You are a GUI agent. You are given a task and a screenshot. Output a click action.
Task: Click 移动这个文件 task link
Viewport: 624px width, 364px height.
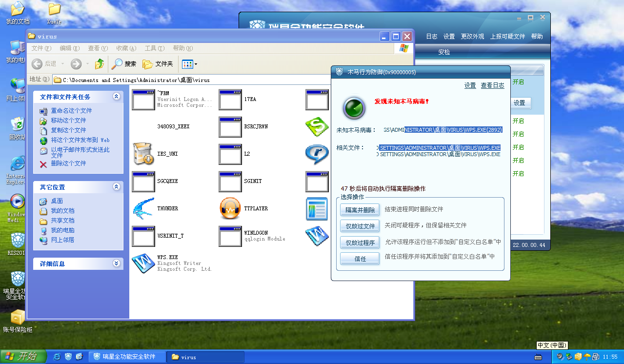pyautogui.click(x=68, y=121)
